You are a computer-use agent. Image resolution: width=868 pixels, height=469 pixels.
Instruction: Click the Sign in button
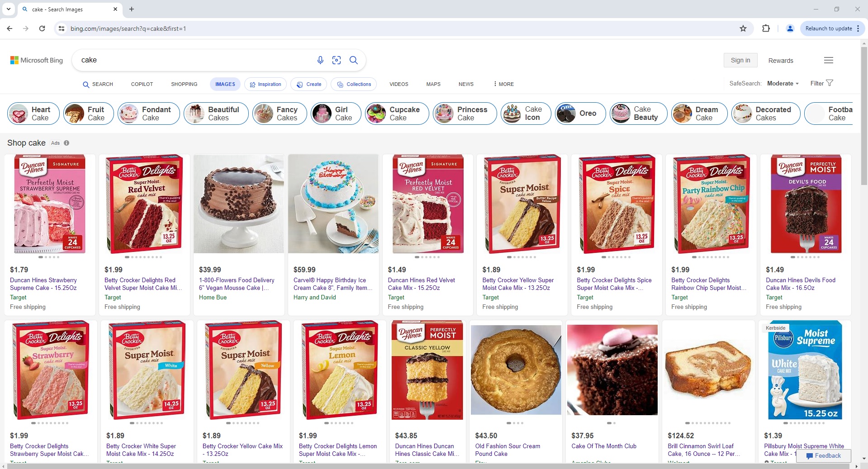[740, 60]
